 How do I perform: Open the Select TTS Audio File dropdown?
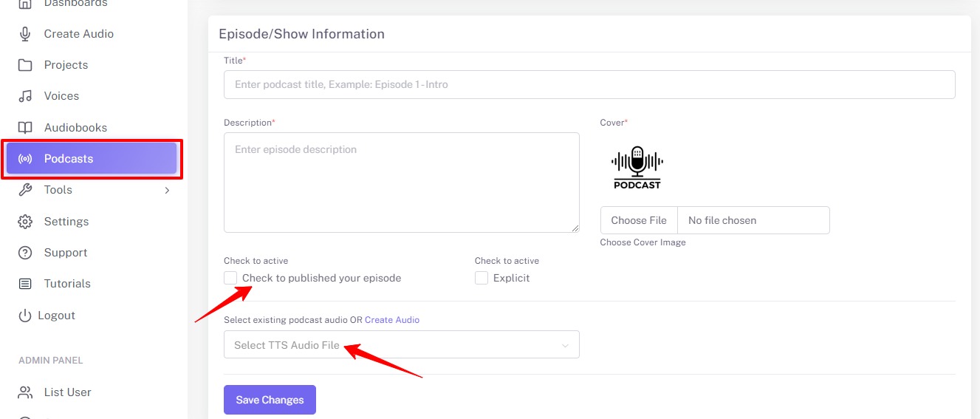402,345
